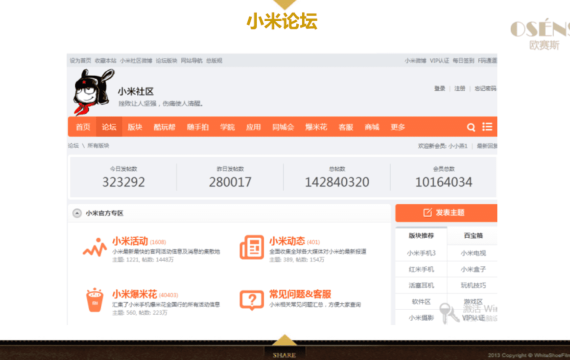The width and height of the screenshot is (570, 360).
Task: Open the 常见问题&客服 forum title
Action: pyautogui.click(x=300, y=294)
